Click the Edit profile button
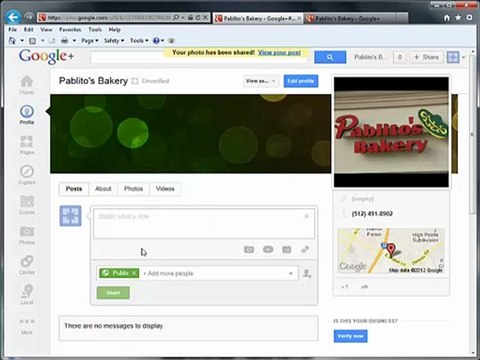This screenshot has width=480, height=360. pyautogui.click(x=301, y=81)
